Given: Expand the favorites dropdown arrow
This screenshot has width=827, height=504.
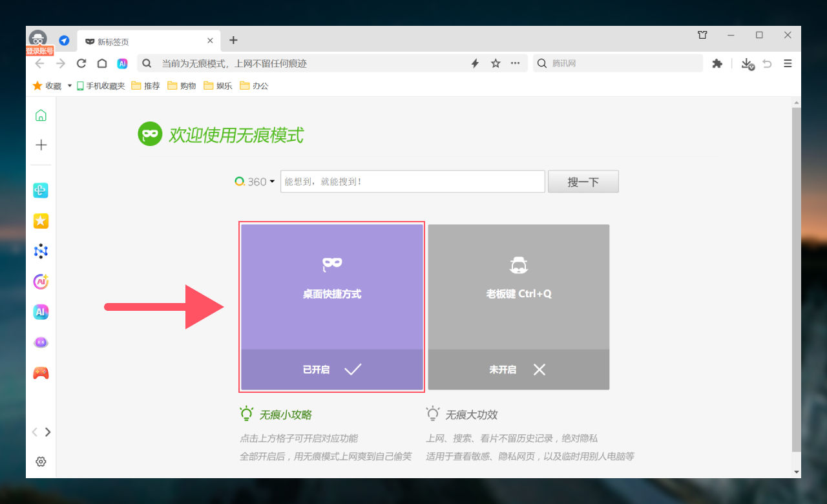Looking at the screenshot, I should tap(70, 85).
